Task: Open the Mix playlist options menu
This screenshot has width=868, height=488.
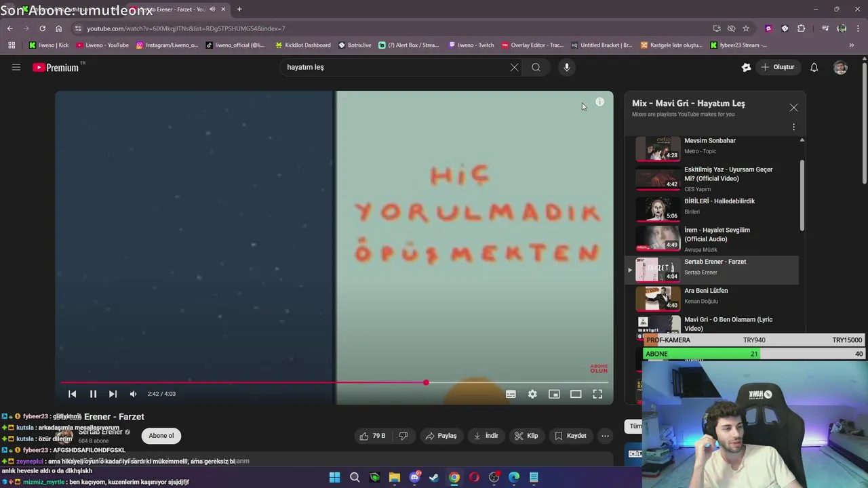Action: click(793, 127)
